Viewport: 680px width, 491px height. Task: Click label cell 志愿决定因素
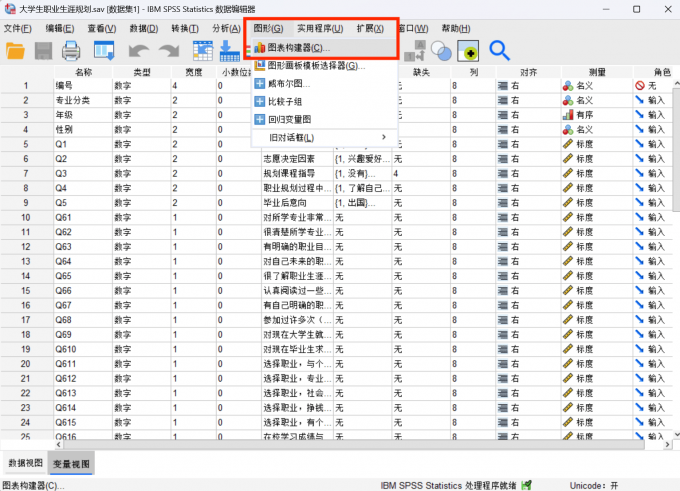click(x=298, y=159)
